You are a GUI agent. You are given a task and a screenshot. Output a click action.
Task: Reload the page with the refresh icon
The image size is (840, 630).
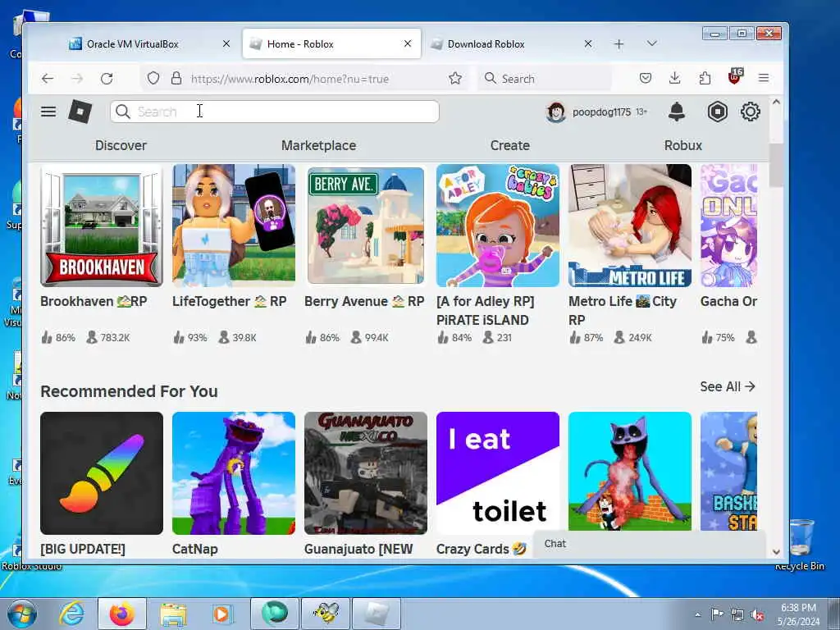(107, 79)
